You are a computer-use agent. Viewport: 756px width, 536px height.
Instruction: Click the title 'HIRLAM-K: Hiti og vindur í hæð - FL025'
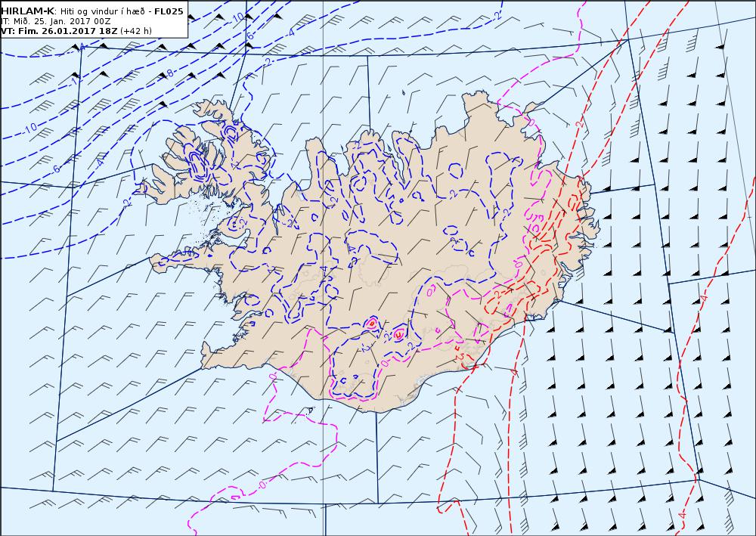point(92,11)
